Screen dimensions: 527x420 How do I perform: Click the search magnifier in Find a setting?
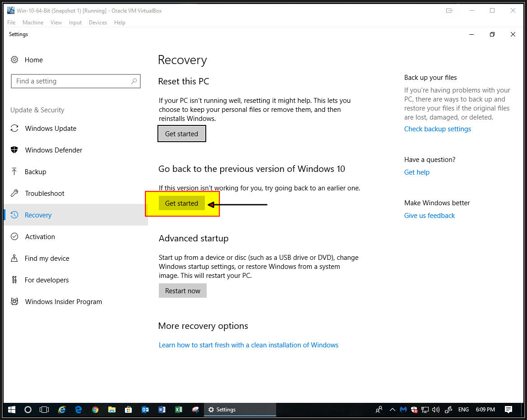(134, 81)
